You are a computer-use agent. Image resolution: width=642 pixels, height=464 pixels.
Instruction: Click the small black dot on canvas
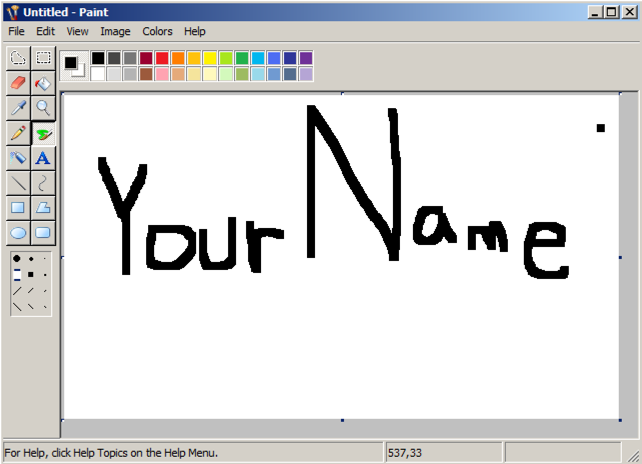(x=600, y=128)
